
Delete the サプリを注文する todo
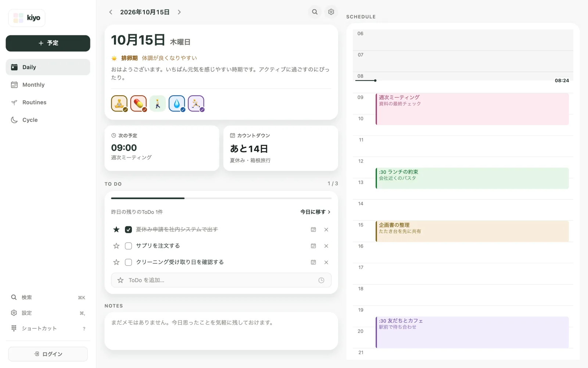tap(326, 246)
